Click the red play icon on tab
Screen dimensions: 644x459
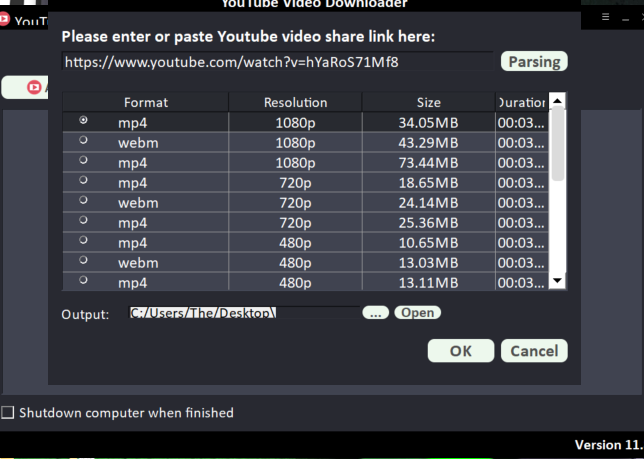pyautogui.click(x=35, y=87)
